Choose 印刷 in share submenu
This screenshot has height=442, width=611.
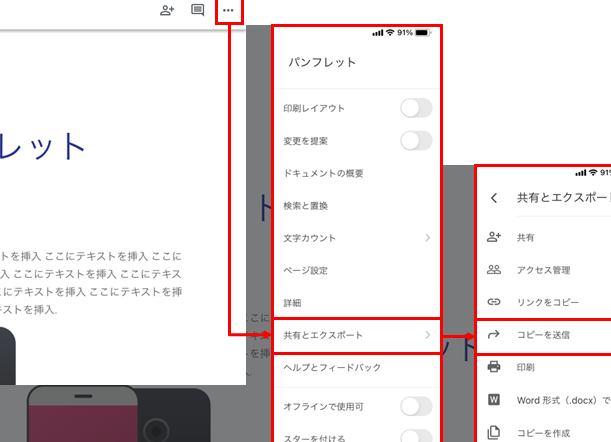click(544, 367)
